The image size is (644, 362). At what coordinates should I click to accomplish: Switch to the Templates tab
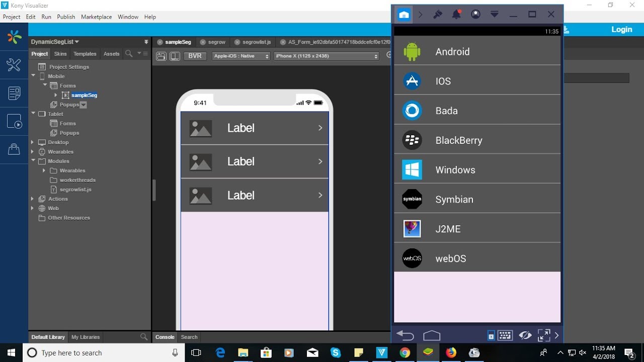85,54
